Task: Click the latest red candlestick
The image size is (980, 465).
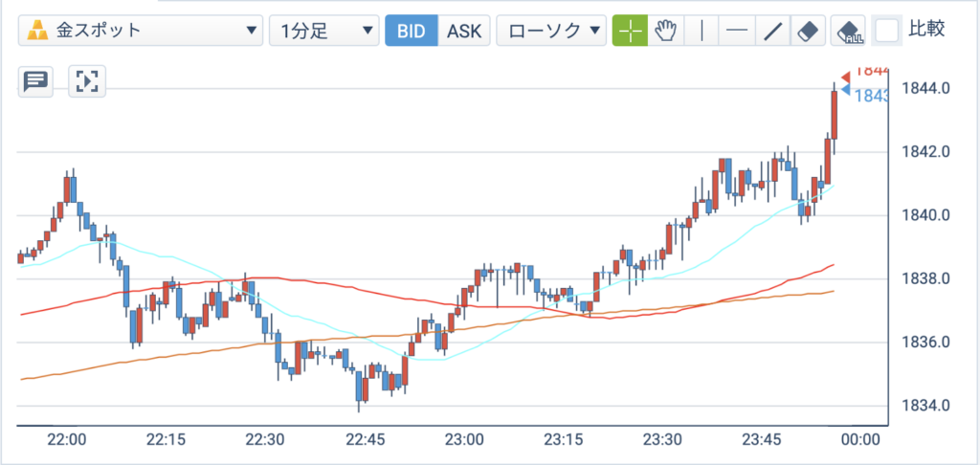Action: pyautogui.click(x=834, y=115)
